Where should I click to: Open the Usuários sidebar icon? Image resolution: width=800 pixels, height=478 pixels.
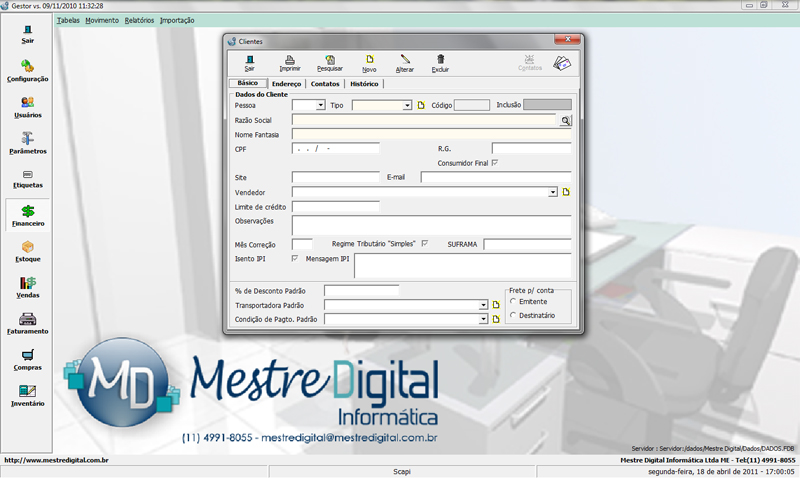click(28, 108)
